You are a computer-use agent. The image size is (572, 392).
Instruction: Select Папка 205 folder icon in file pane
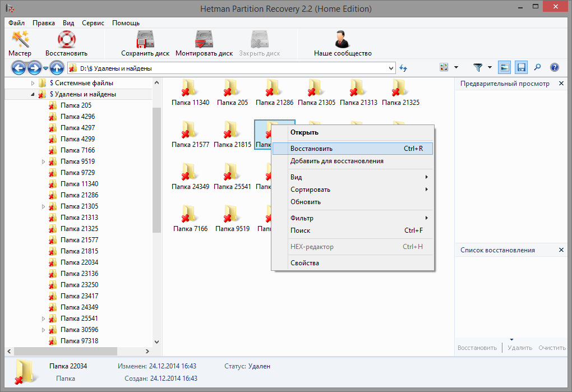click(x=231, y=87)
